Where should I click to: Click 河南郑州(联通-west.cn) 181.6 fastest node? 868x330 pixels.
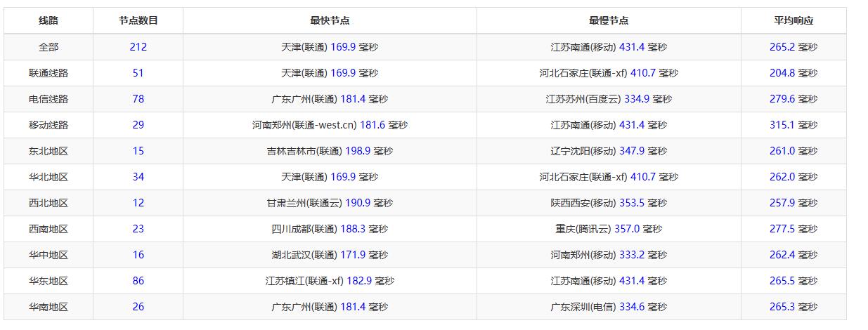[x=330, y=125]
